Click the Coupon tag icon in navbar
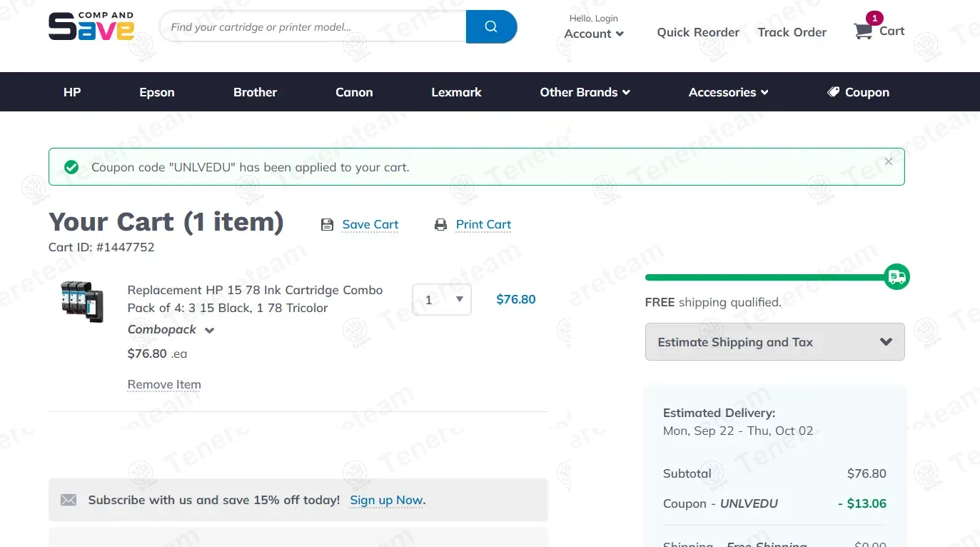Screen dimensions: 980x547 coord(833,92)
